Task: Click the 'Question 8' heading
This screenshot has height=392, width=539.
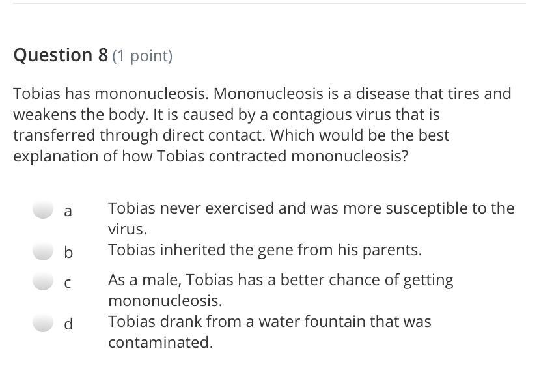Action: pyautogui.click(x=61, y=55)
